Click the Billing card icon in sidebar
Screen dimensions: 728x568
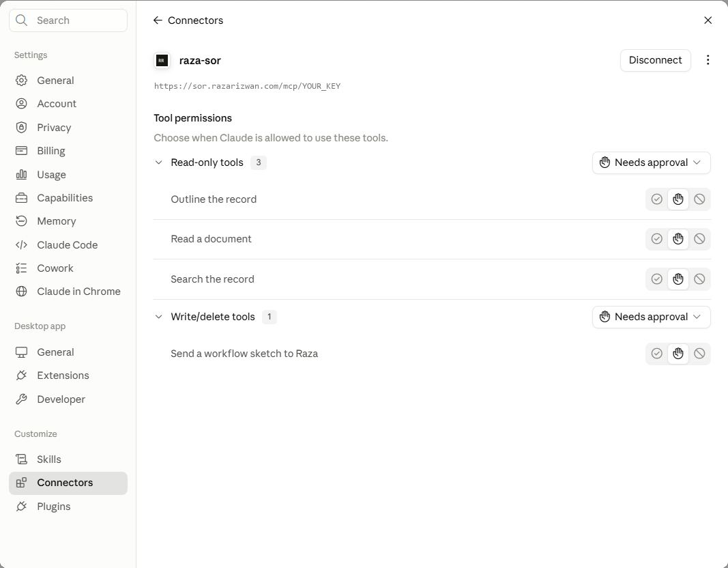[21, 151]
